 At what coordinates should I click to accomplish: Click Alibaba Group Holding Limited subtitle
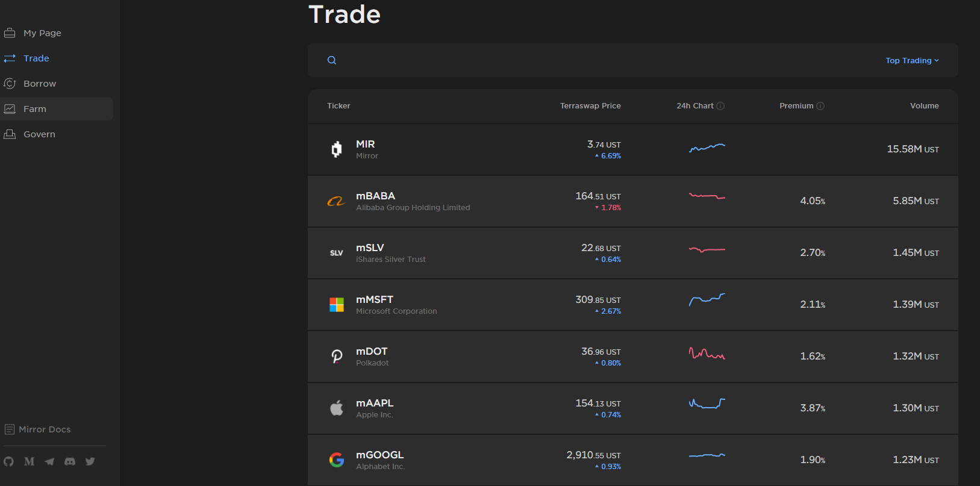point(413,208)
